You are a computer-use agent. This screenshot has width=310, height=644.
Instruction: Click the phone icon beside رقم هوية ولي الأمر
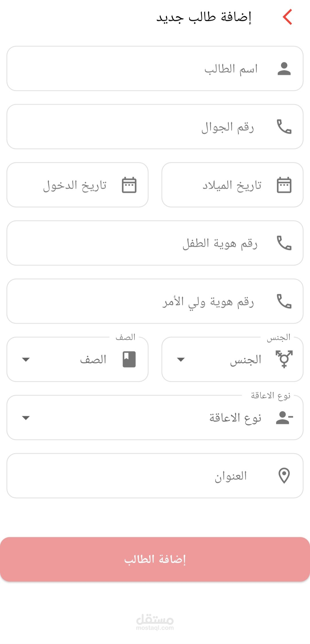[284, 301]
